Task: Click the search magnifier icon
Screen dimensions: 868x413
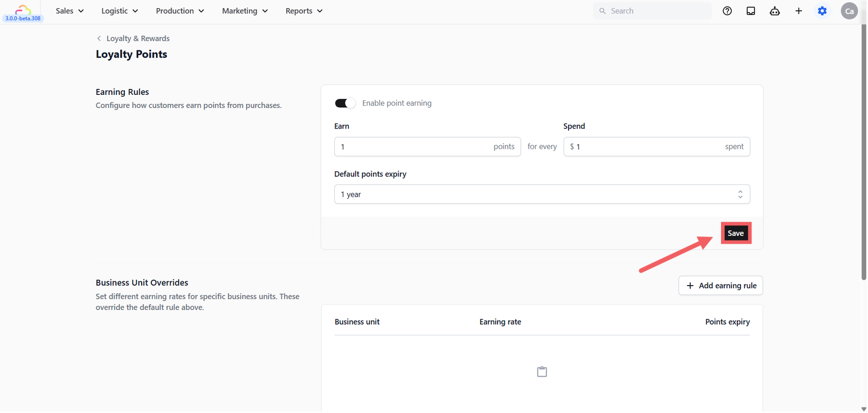Action: [602, 11]
